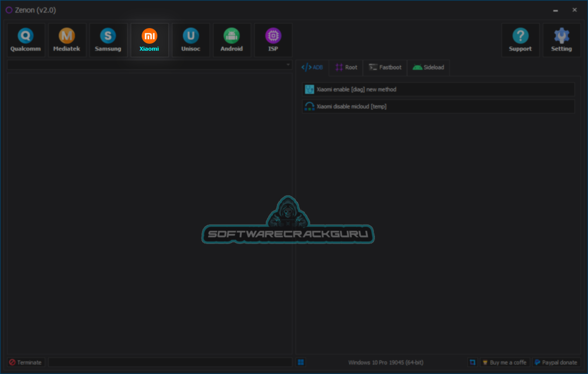
Task: Run Xiaomi enable [diag] new method
Action: [438, 89]
